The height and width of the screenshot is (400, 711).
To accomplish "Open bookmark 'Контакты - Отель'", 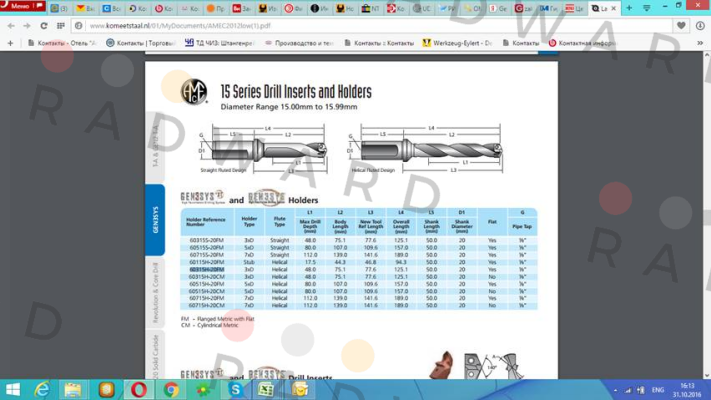I will [63, 43].
